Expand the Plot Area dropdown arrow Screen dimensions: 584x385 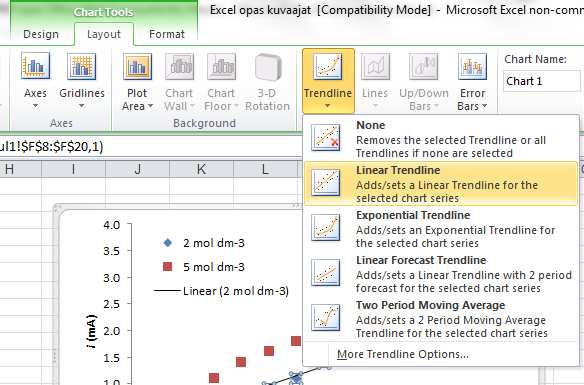click(x=150, y=106)
